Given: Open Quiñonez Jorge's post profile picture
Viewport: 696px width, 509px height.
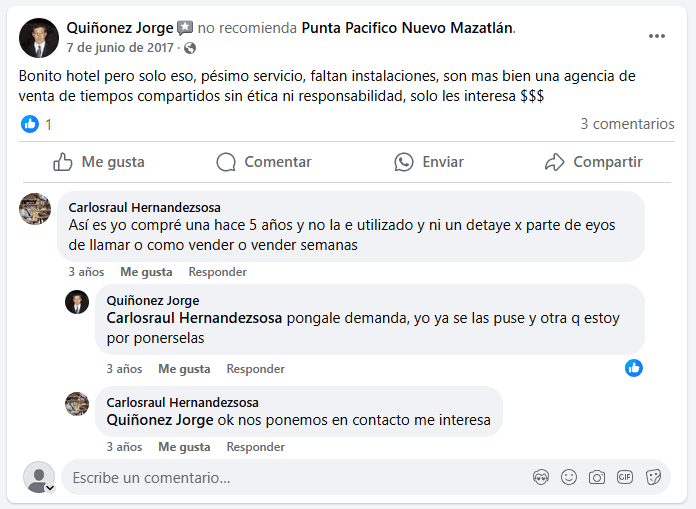Looking at the screenshot, I should tap(39, 37).
